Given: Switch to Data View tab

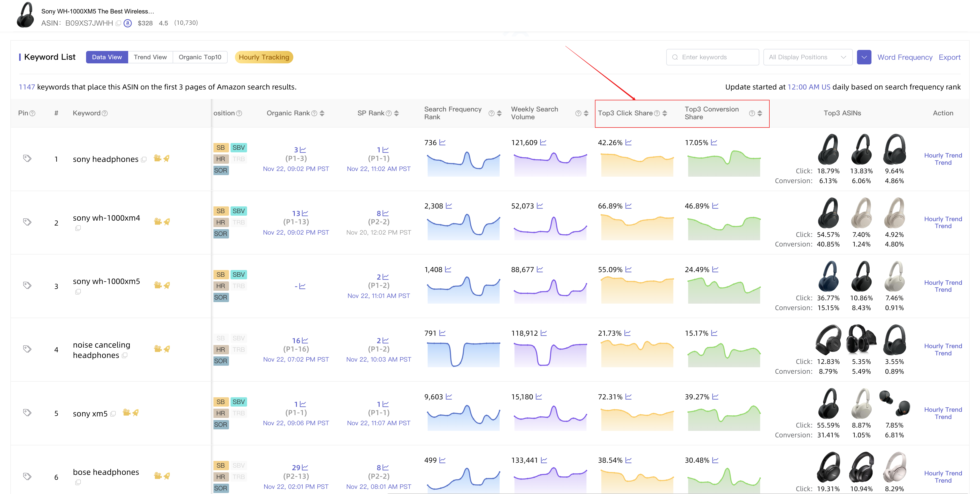Looking at the screenshot, I should pyautogui.click(x=107, y=57).
